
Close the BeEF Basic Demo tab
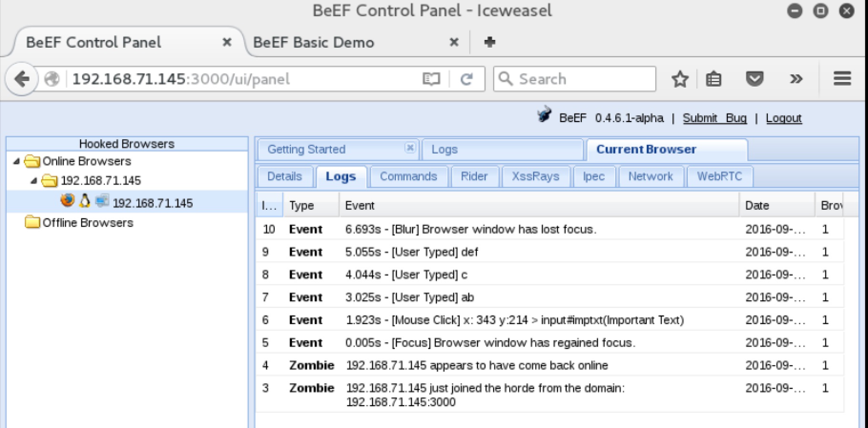point(454,42)
